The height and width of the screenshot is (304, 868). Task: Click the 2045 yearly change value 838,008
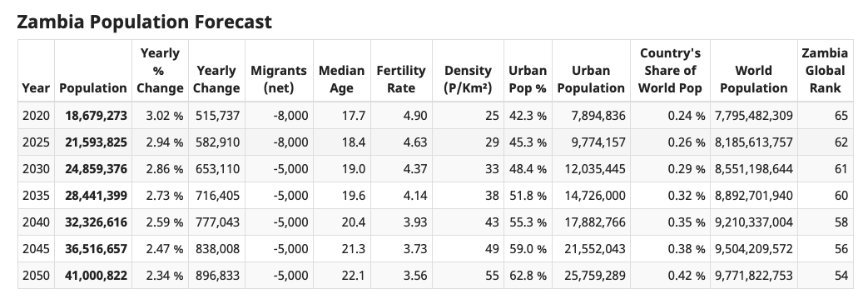(217, 249)
